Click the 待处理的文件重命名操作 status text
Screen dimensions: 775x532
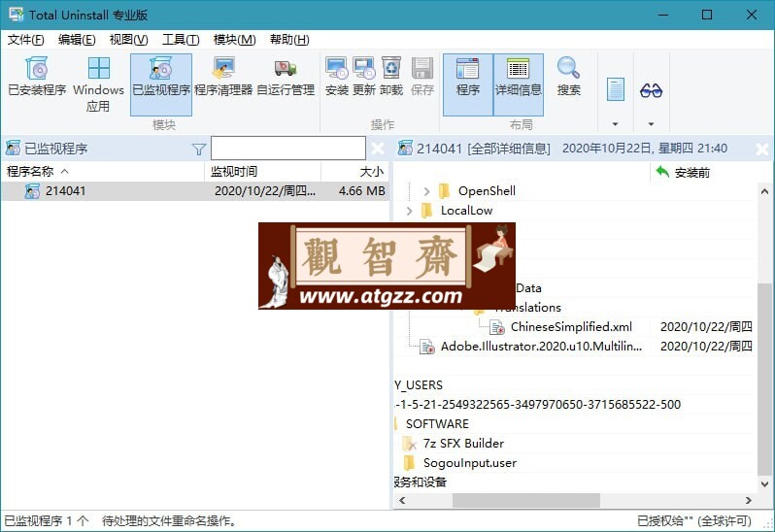point(169,520)
